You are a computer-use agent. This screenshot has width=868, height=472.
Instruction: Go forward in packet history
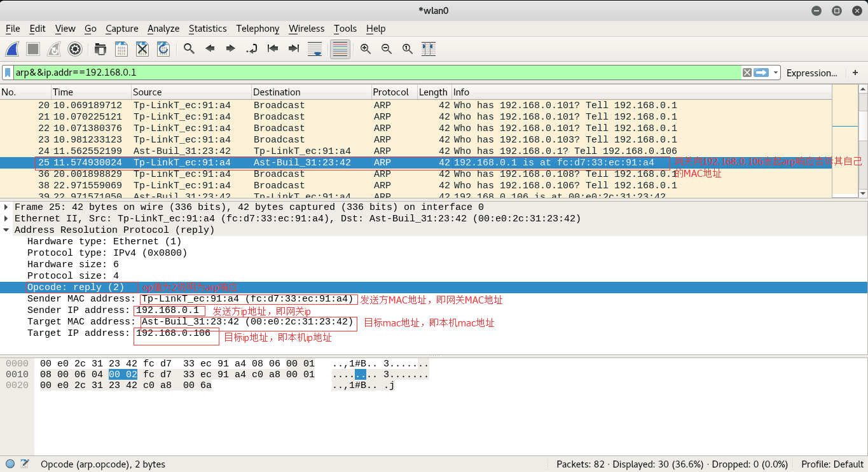point(231,49)
